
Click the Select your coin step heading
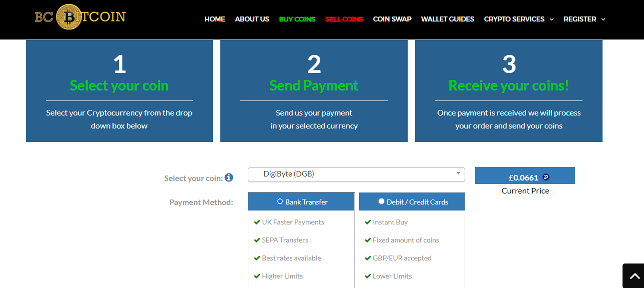pyautogui.click(x=119, y=85)
